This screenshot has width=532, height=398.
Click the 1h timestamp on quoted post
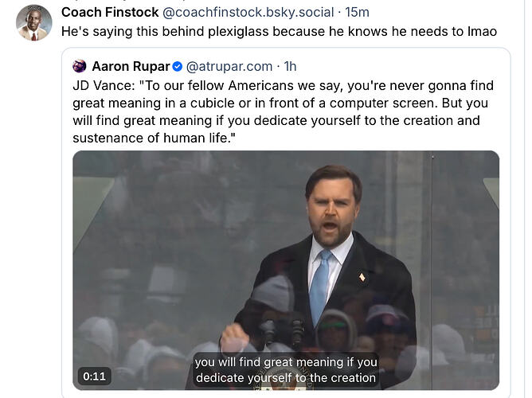[x=290, y=66]
